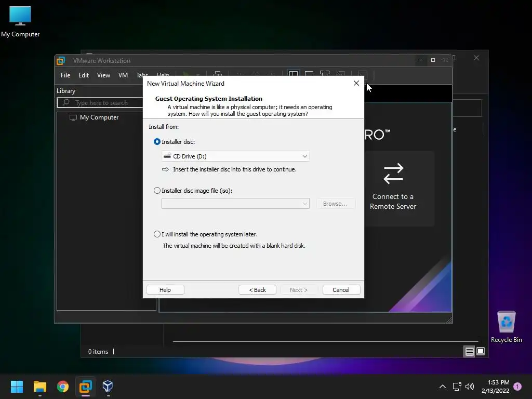Click the Next button in wizard

(299, 290)
